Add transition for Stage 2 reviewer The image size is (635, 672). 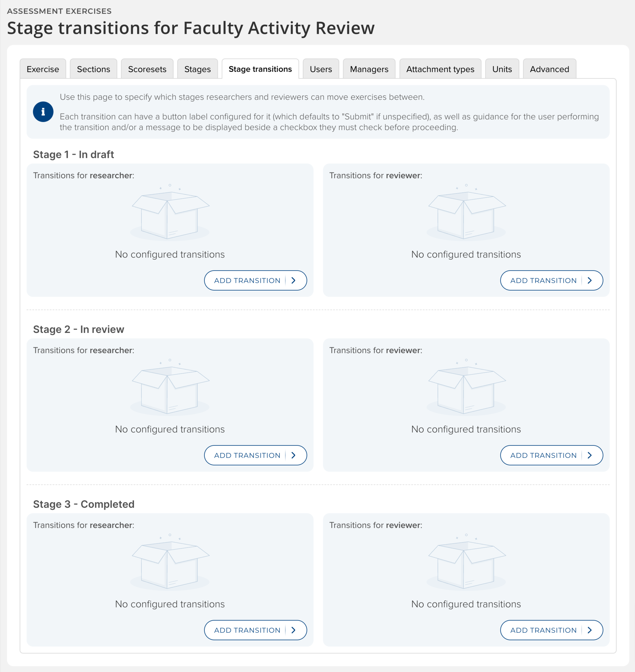click(551, 455)
